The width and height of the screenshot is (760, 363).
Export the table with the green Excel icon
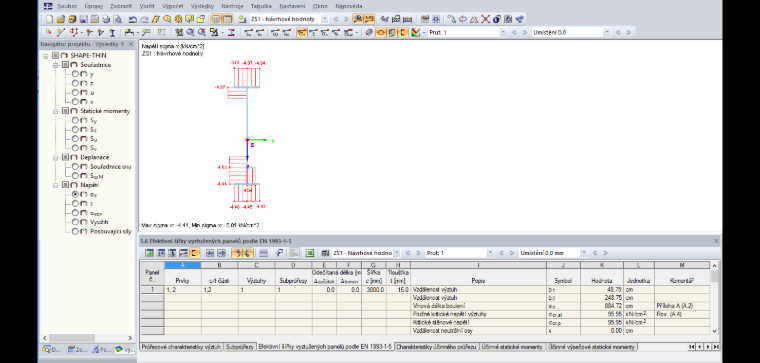pyautogui.click(x=310, y=253)
